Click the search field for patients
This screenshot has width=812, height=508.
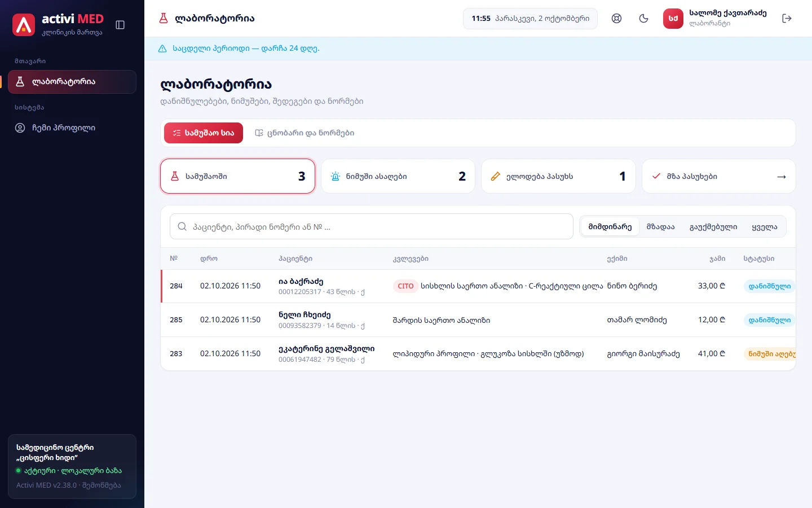[x=372, y=227]
